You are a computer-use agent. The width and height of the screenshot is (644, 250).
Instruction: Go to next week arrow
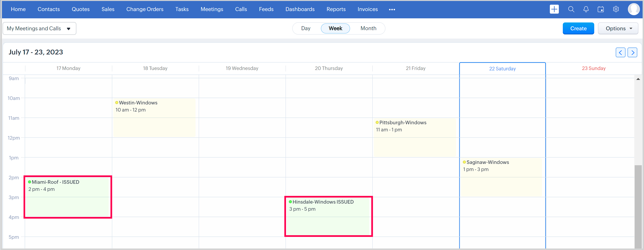point(632,53)
